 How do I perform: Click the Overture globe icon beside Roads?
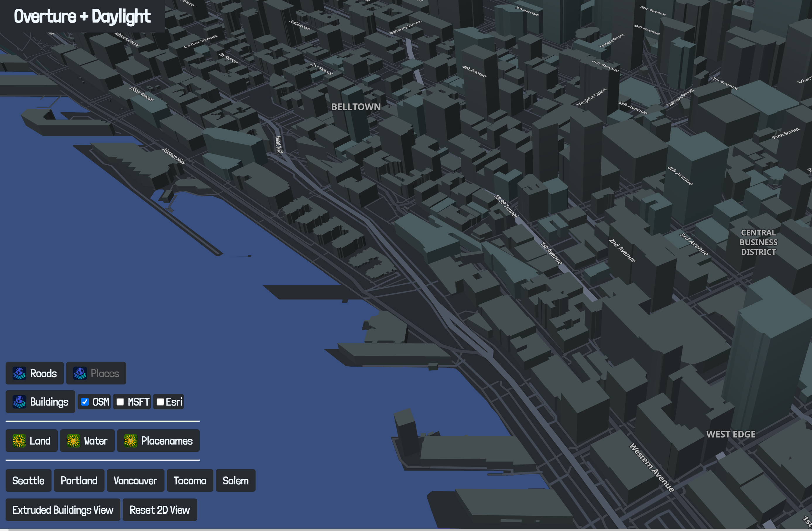19,373
